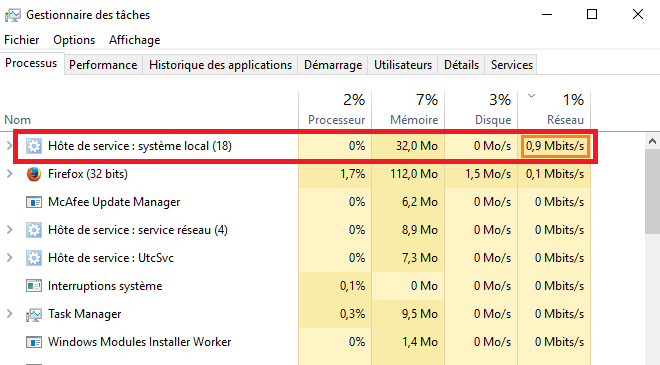Click the Gestionnaire des tâches title bar icon
The image size is (660, 365).
(x=13, y=15)
